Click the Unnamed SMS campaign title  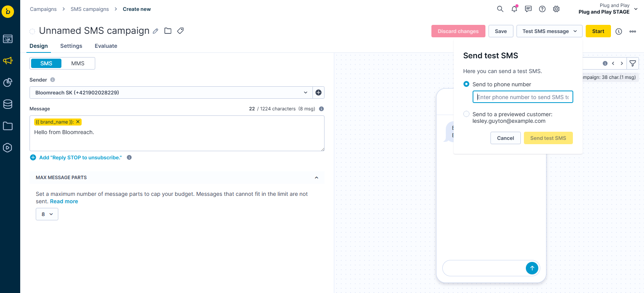[94, 31]
